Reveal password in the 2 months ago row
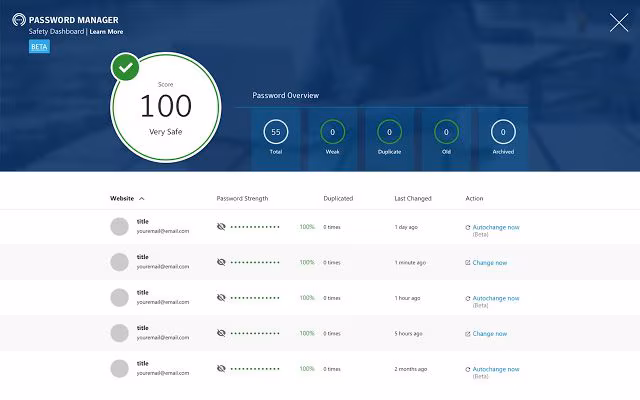Screen dimensions: 640x400 tap(221, 369)
